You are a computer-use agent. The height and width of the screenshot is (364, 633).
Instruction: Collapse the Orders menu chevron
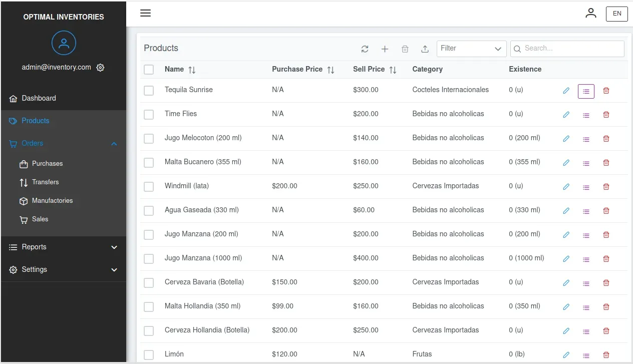click(114, 144)
